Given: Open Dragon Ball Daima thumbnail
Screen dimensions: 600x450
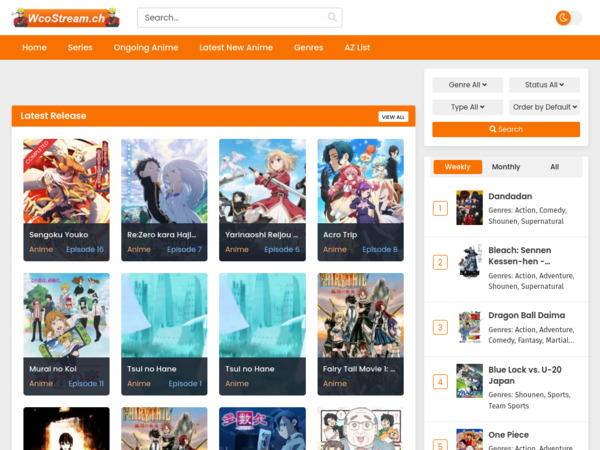Looking at the screenshot, I should 469,327.
